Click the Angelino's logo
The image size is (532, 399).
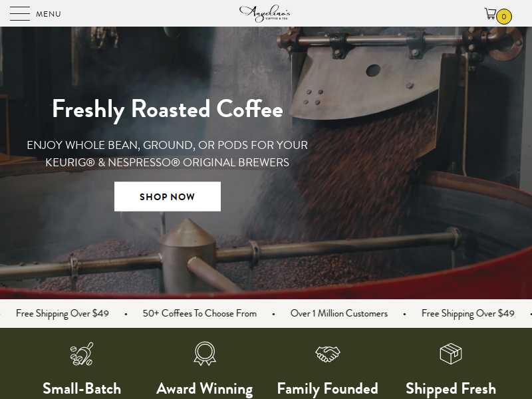265,13
